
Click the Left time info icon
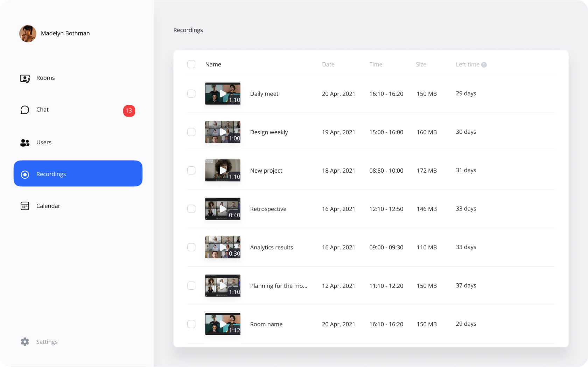484,64
